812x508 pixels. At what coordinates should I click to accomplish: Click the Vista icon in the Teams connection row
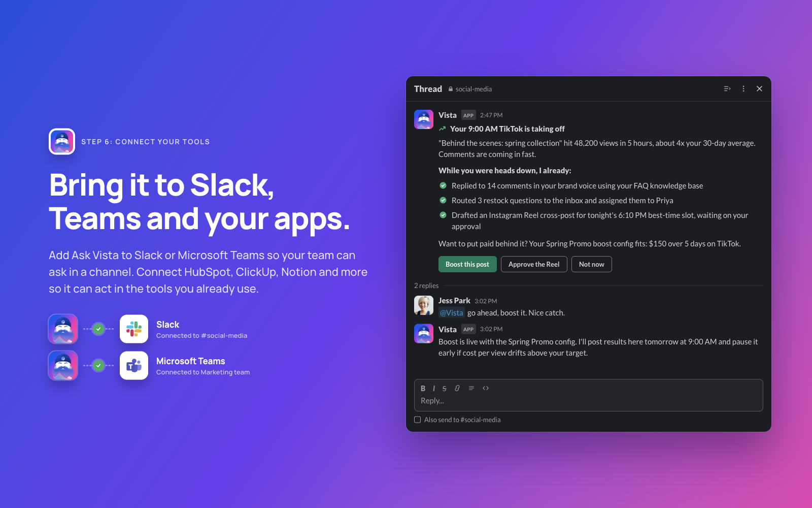pyautogui.click(x=63, y=366)
